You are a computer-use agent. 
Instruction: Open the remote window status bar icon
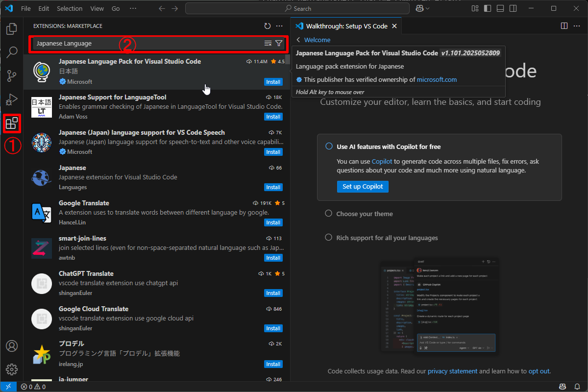tap(8, 387)
